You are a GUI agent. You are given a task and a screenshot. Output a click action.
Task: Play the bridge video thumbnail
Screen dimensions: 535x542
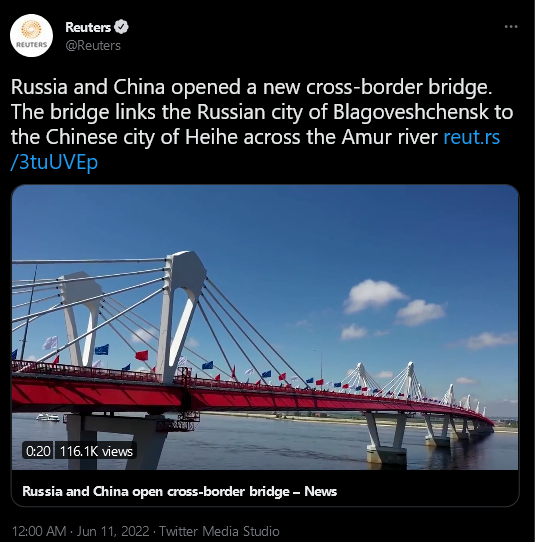pos(265,327)
